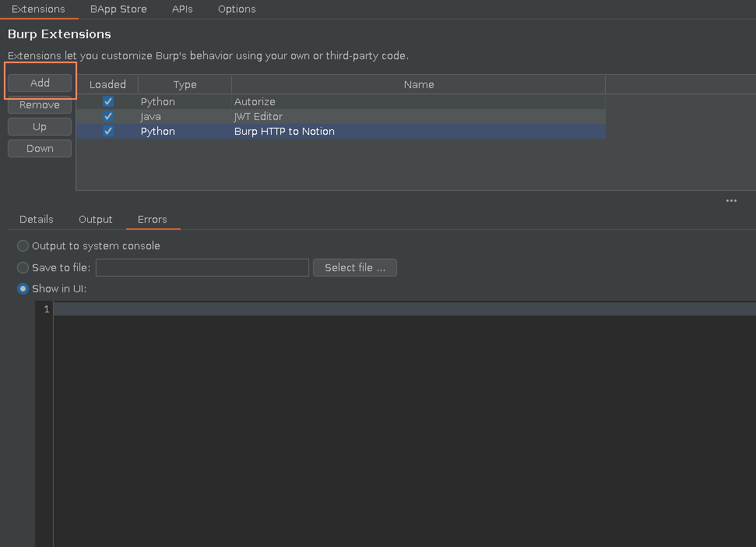
Task: Switch to the APIs tab
Action: 182,9
